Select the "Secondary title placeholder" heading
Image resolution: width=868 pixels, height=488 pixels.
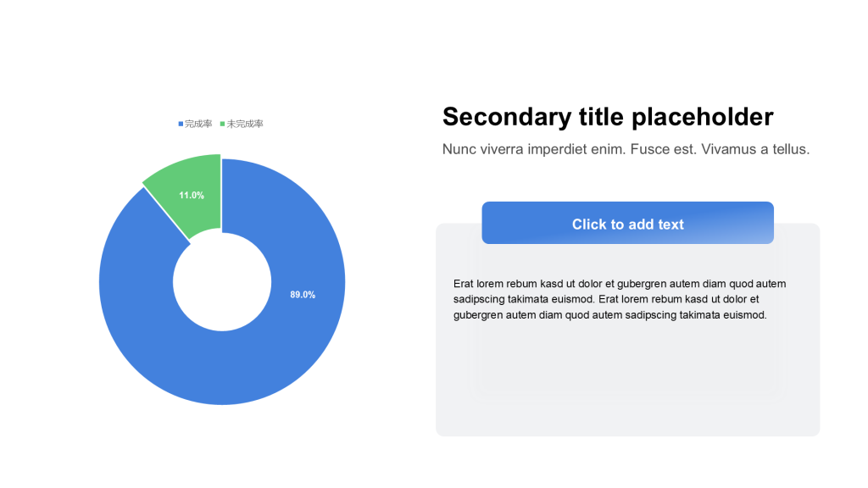click(x=608, y=117)
